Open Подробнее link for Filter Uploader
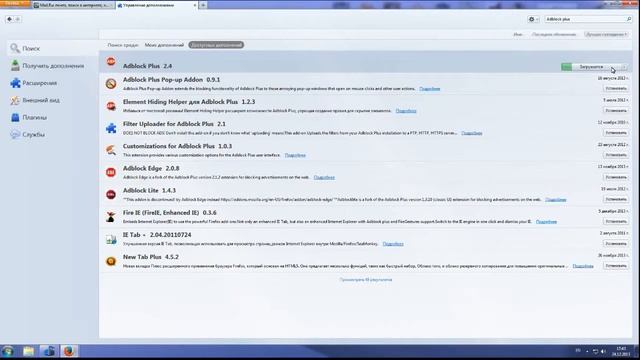 471,133
